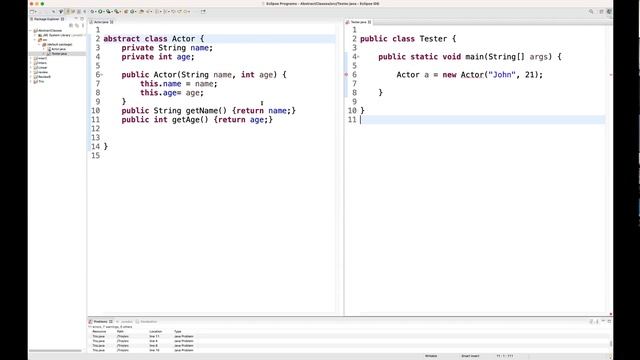640x360 pixels.
Task: Open the New dropdown arrow in toolbar
Action: click(x=36, y=11)
